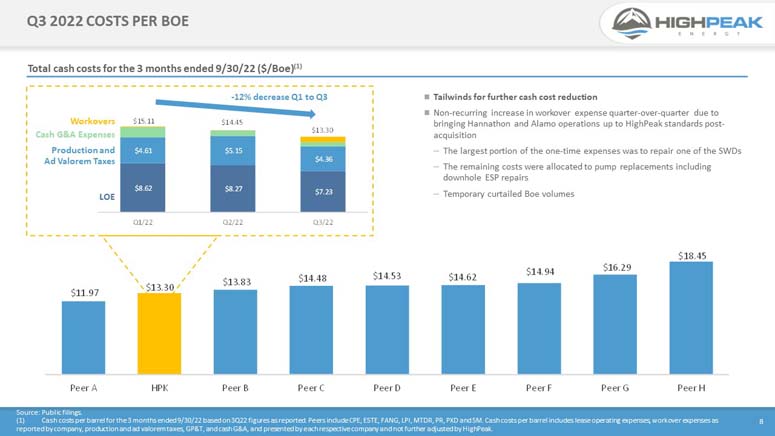Click the Peer C bar
775x436 pixels.
311,330
